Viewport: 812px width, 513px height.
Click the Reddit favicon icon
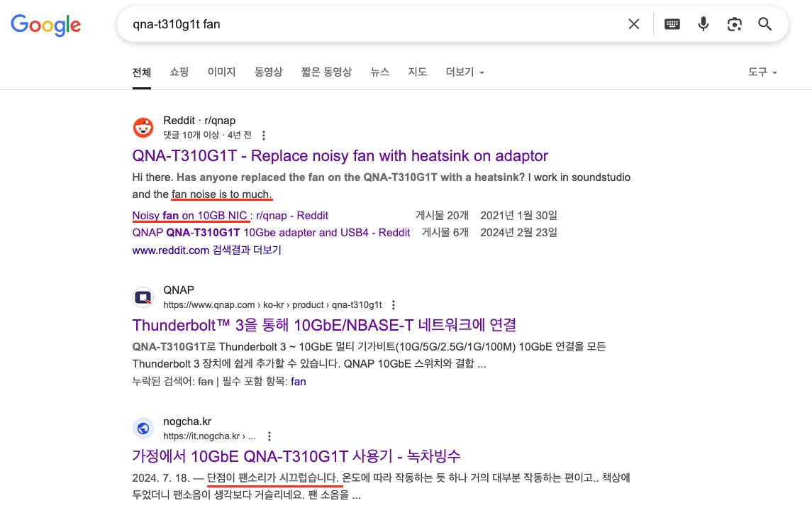pyautogui.click(x=143, y=128)
